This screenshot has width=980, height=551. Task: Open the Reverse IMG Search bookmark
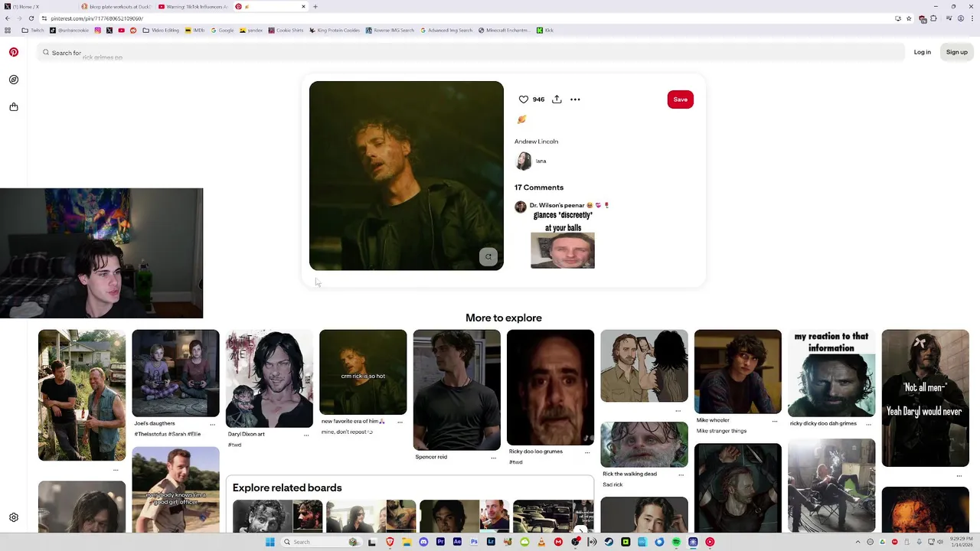point(390,31)
